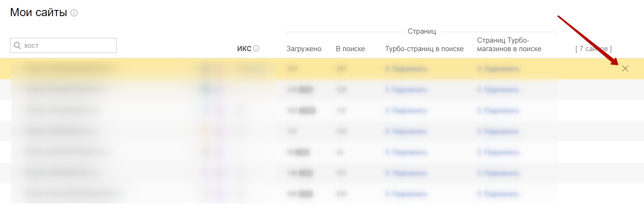644x207 pixels.
Task: Click the info icon next to ИКС
Action: (256, 48)
